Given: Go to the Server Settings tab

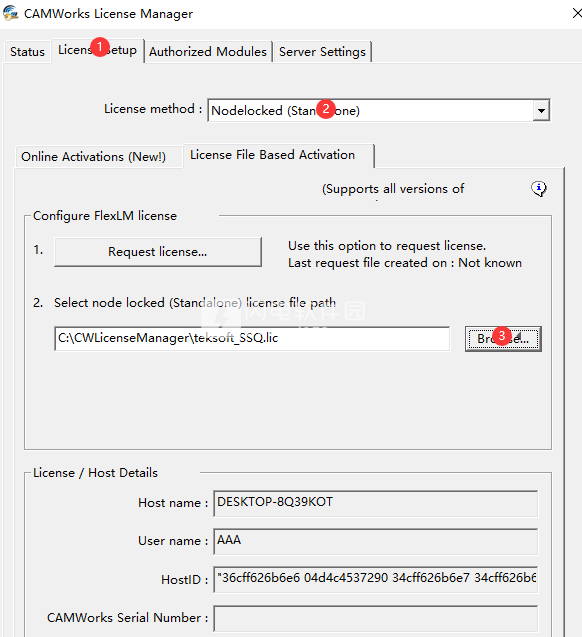Looking at the screenshot, I should [322, 52].
